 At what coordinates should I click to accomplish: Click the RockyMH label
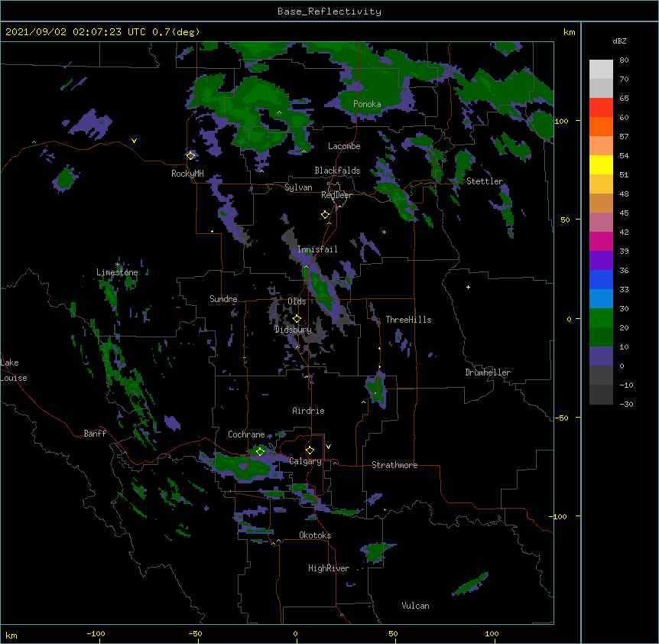187,174
